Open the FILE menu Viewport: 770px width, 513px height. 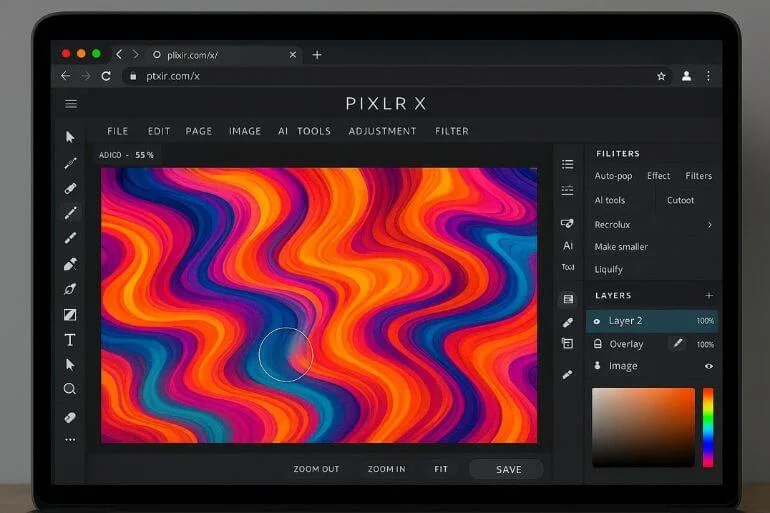coord(117,131)
